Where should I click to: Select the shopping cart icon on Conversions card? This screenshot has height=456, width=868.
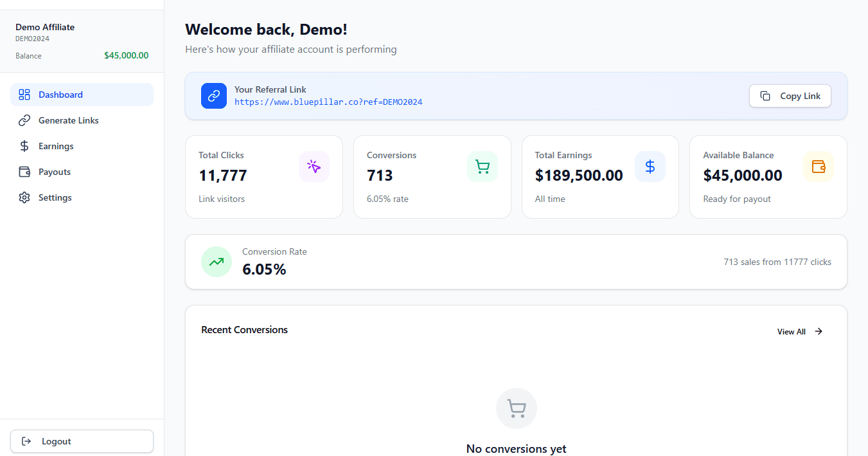(x=482, y=167)
